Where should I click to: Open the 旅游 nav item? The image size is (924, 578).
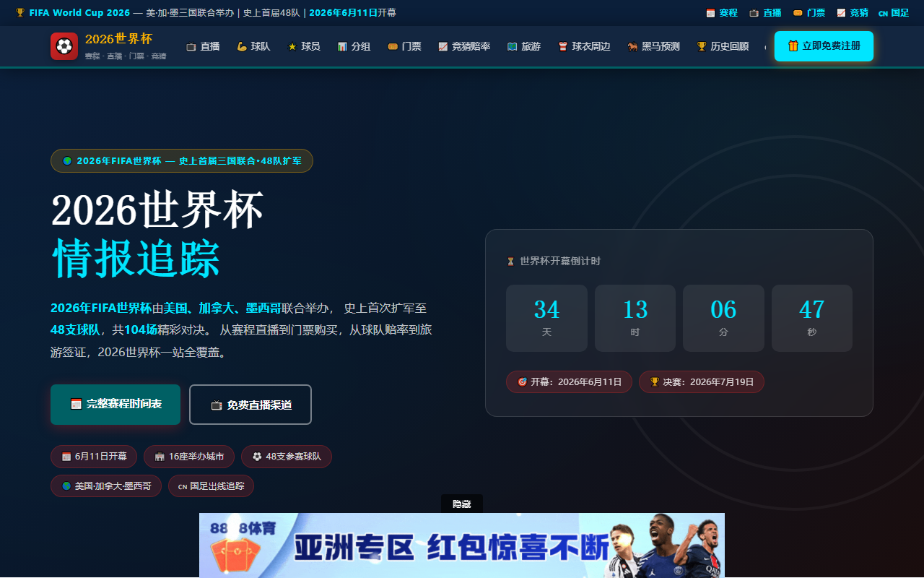click(524, 46)
